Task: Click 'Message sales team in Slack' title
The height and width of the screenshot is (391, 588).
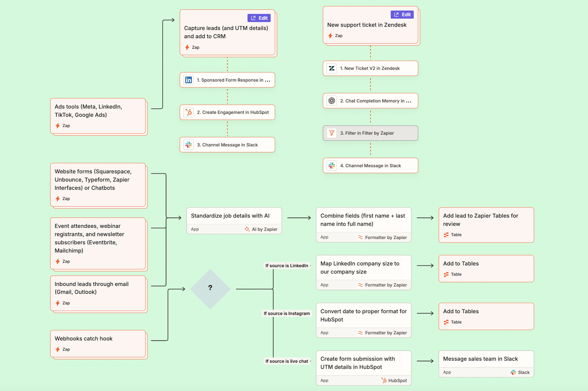Action: point(480,359)
